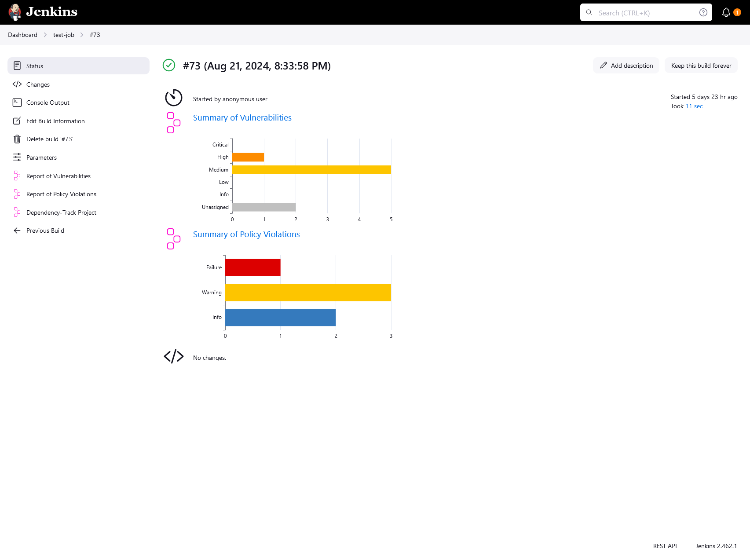This screenshot has height=560, width=750.
Task: Click the yellow Medium vulnerabilities bar
Action: coord(311,169)
